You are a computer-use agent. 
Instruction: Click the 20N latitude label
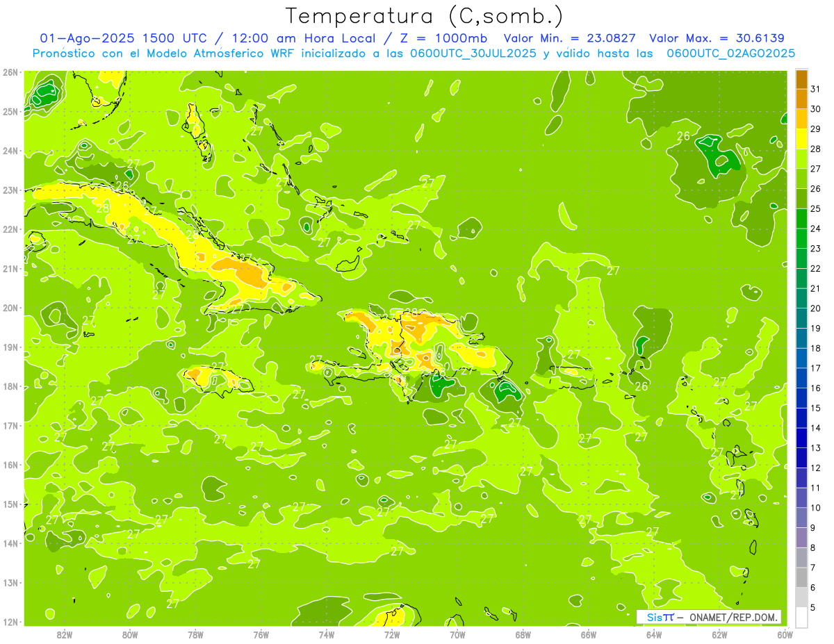[x=10, y=308]
